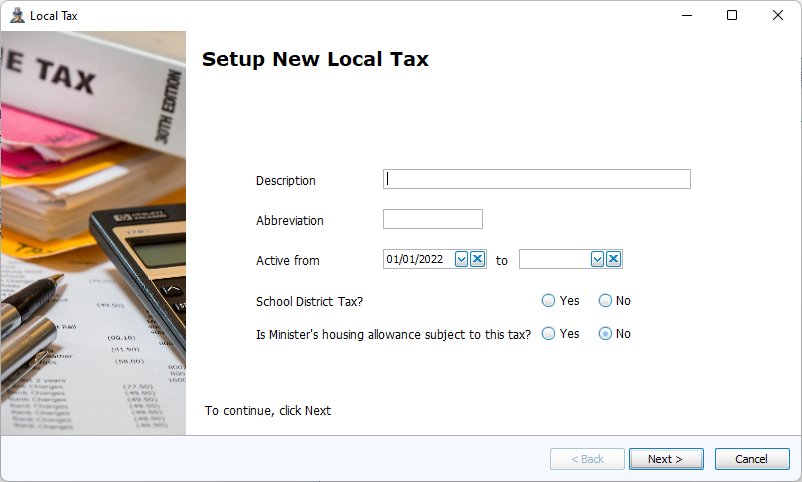Viewport: 802px width, 482px height.
Task: Click the tax book sidebar image
Action: (x=93, y=233)
